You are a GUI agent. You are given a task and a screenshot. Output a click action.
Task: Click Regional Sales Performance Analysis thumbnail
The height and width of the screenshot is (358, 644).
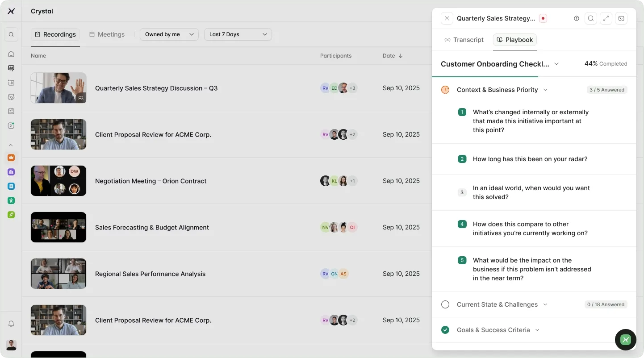(59, 274)
